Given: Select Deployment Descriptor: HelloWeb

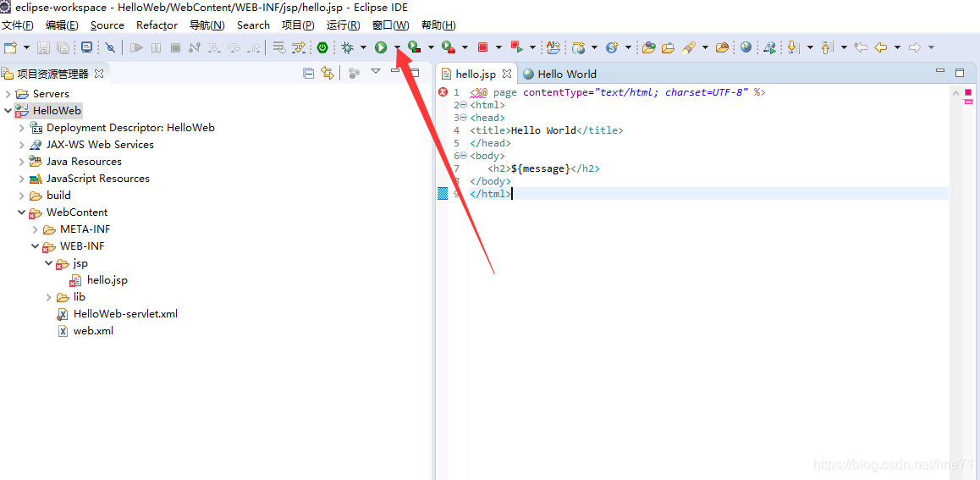Looking at the screenshot, I should coord(130,128).
